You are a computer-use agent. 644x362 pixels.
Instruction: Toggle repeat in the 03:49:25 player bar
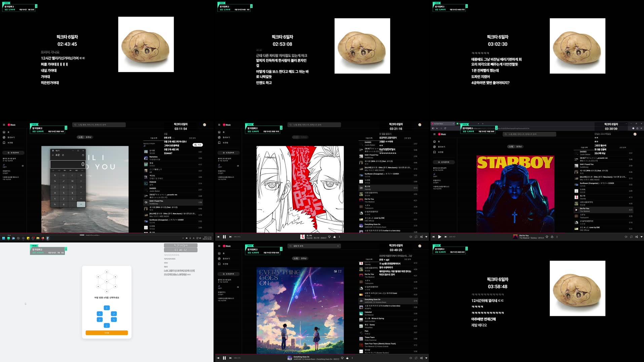point(416,358)
